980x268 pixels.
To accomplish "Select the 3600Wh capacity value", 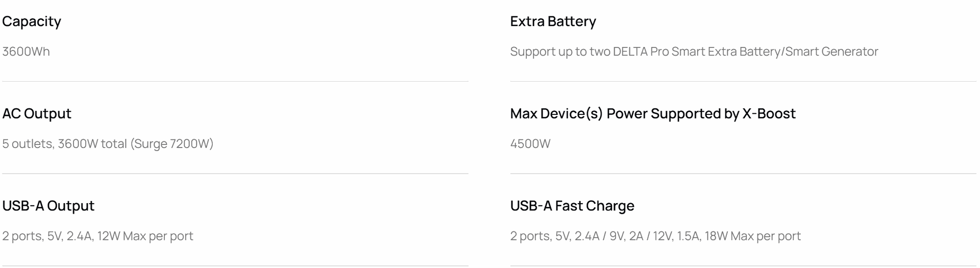I will [x=26, y=52].
